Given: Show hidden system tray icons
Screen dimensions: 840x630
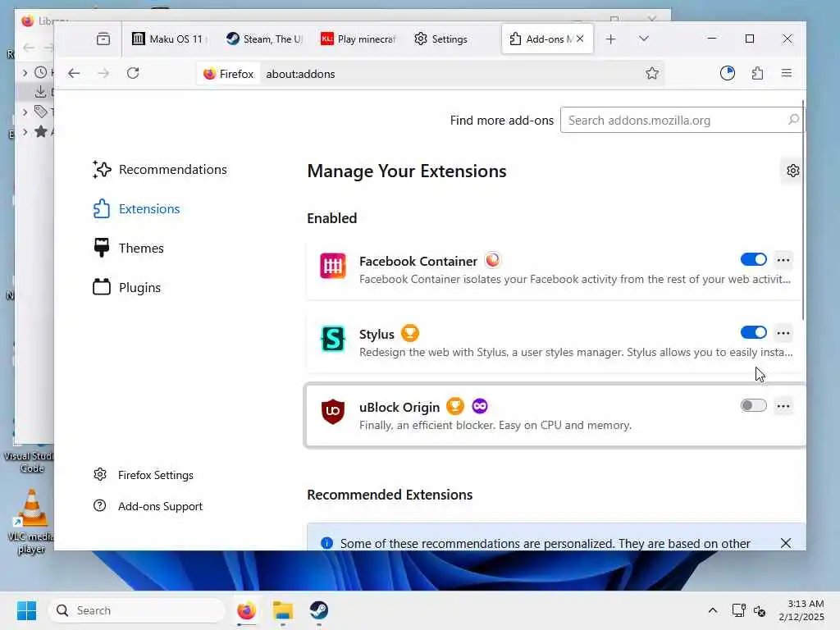Looking at the screenshot, I should (713, 610).
